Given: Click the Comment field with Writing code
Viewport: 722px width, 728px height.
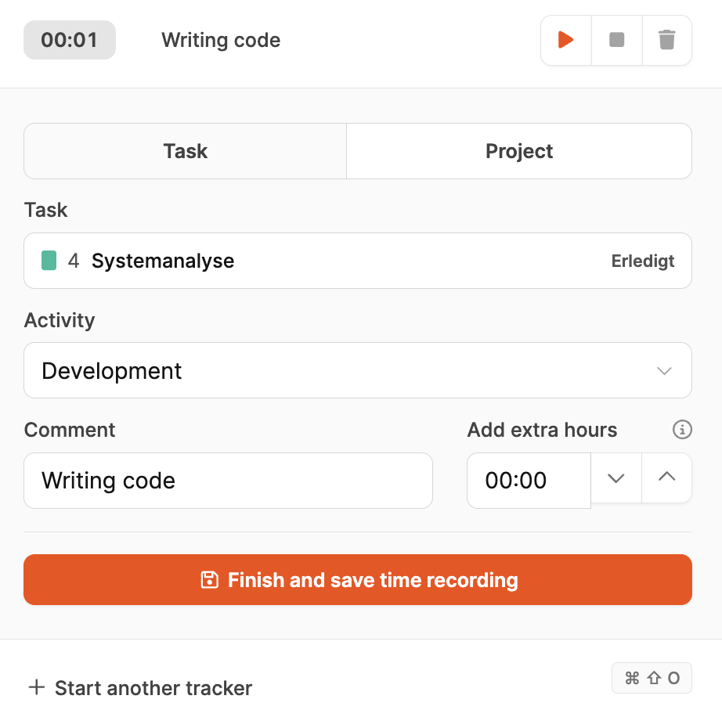Looking at the screenshot, I should (x=228, y=481).
